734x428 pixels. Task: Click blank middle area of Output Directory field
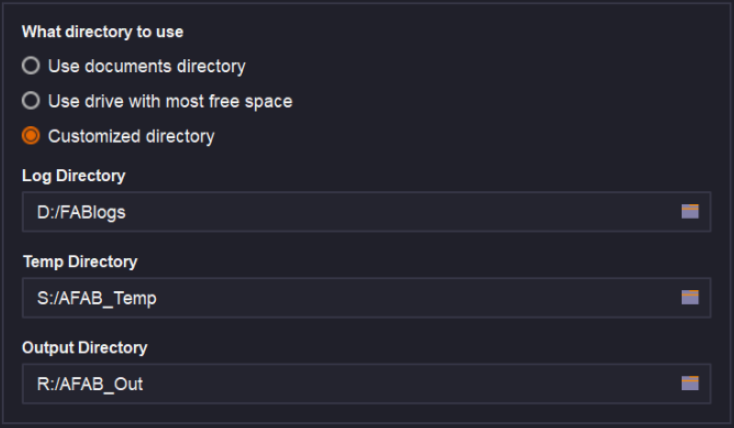click(x=400, y=384)
